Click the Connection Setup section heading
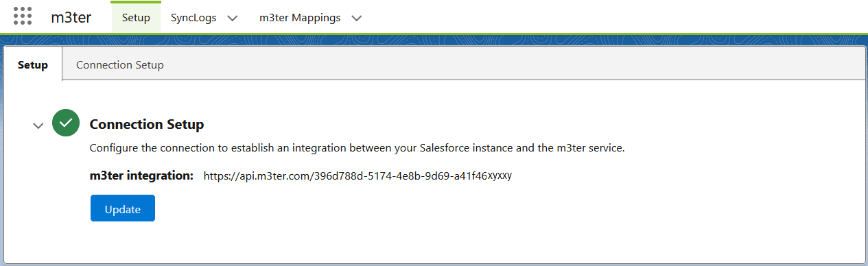Image resolution: width=868 pixels, height=266 pixels. coord(147,124)
